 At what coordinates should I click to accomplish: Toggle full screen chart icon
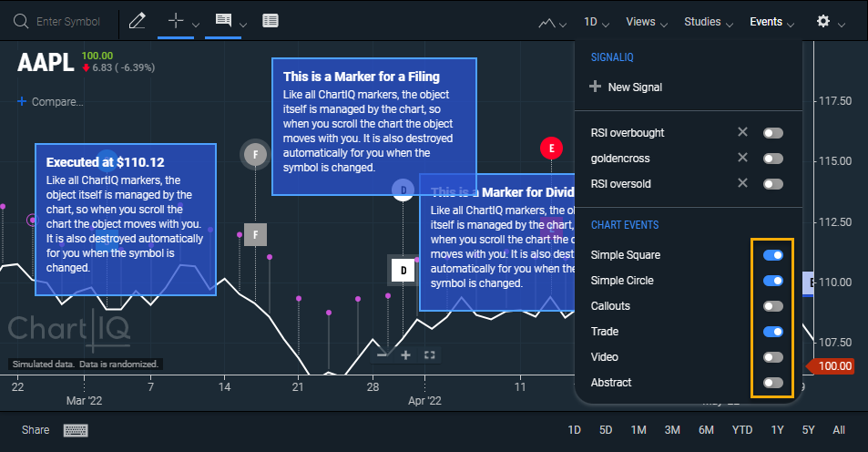(430, 355)
